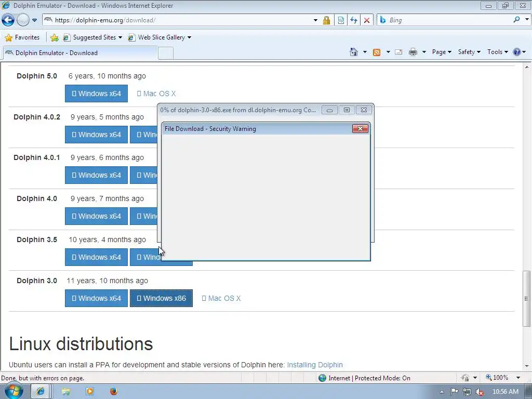
Task: Download Dolphin 5.0 Mac OS X
Action: [x=156, y=94]
